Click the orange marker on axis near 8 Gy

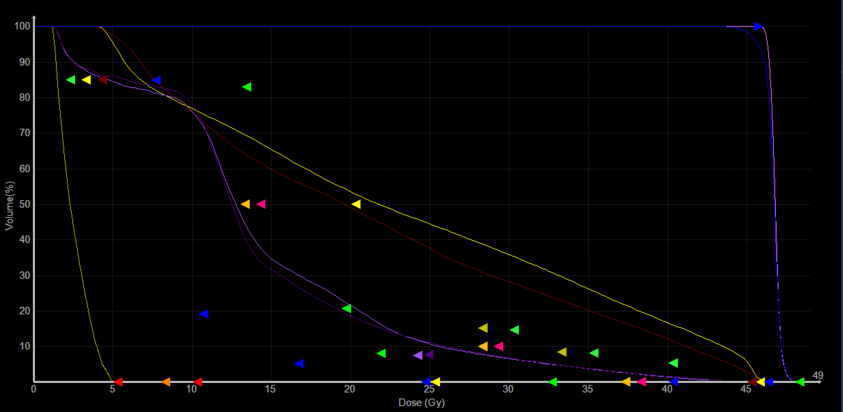pos(166,382)
